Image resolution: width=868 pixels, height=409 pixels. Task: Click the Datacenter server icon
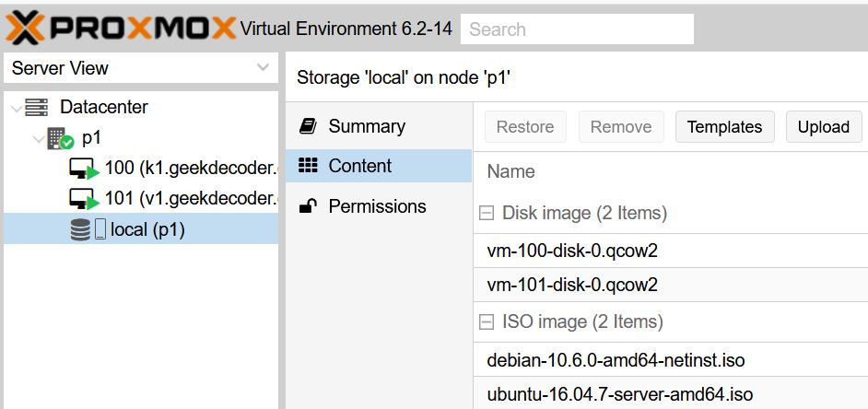(36, 108)
